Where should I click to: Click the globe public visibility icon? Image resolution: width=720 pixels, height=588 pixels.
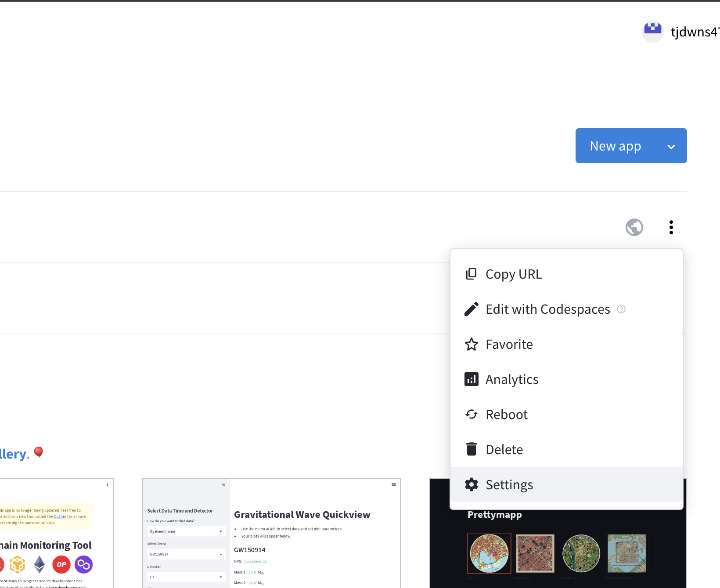point(634,227)
